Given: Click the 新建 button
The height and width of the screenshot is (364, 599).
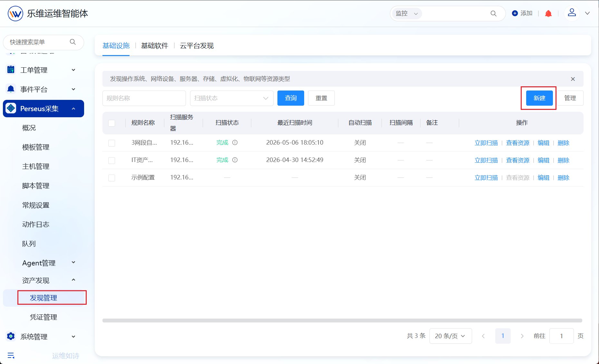Looking at the screenshot, I should (539, 98).
